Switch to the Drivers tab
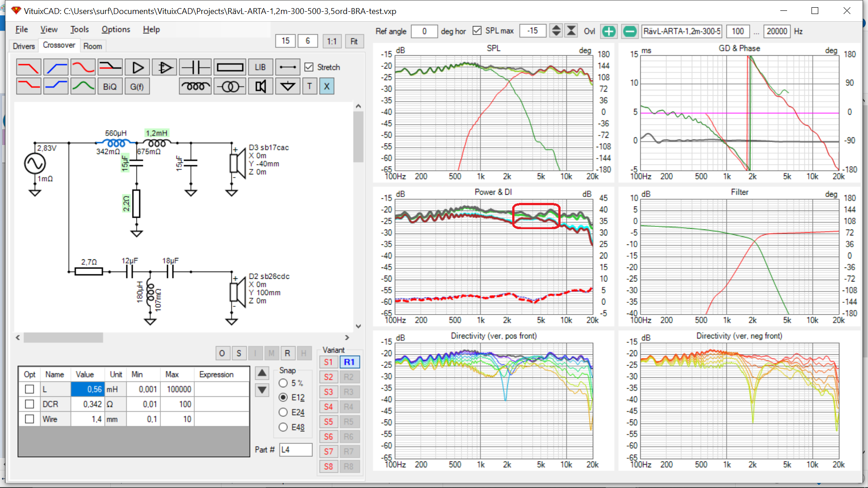 point(24,46)
